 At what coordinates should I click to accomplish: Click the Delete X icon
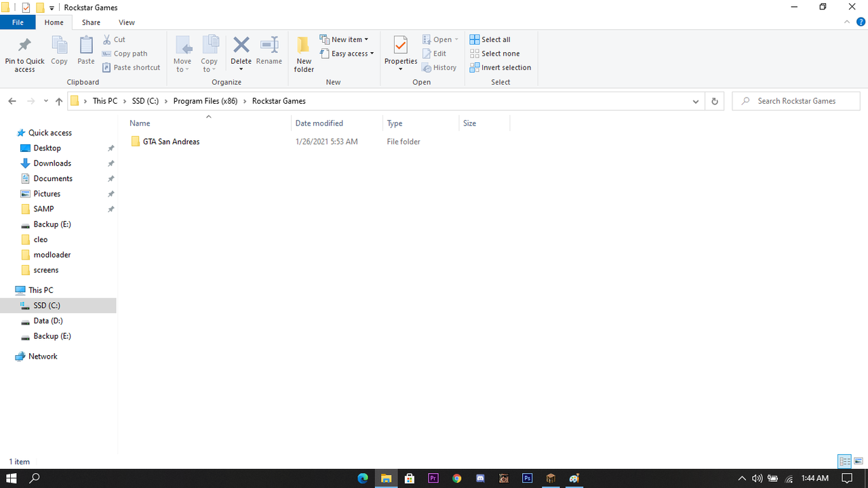241,45
